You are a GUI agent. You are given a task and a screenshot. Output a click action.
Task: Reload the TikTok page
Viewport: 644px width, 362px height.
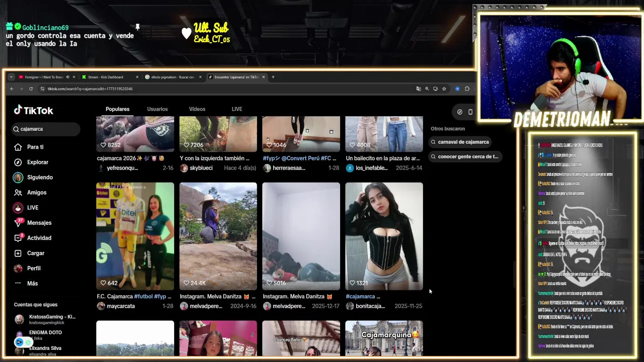click(x=31, y=88)
